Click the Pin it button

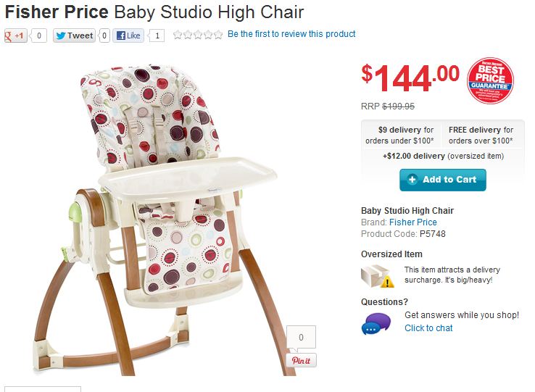(301, 360)
